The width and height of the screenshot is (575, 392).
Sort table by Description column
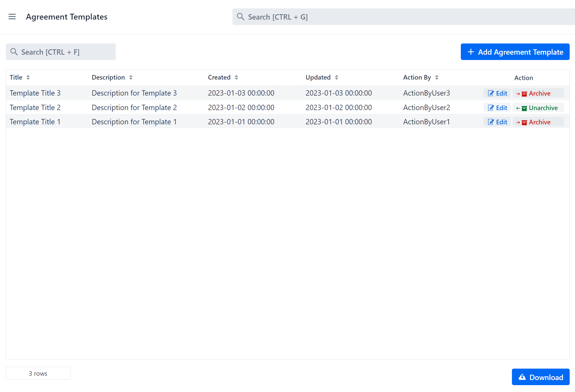coord(131,77)
